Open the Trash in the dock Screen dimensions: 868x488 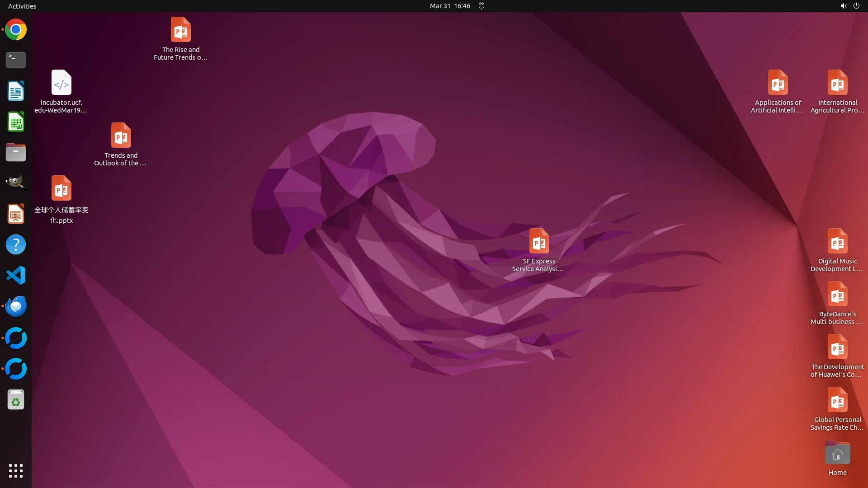click(x=16, y=400)
